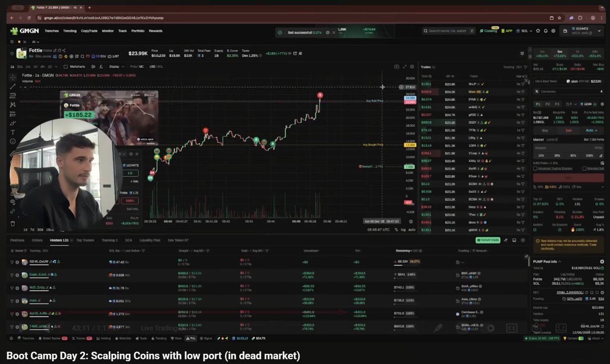Click the Instant trade button
Screen dimensions: 610x364
(x=487, y=240)
